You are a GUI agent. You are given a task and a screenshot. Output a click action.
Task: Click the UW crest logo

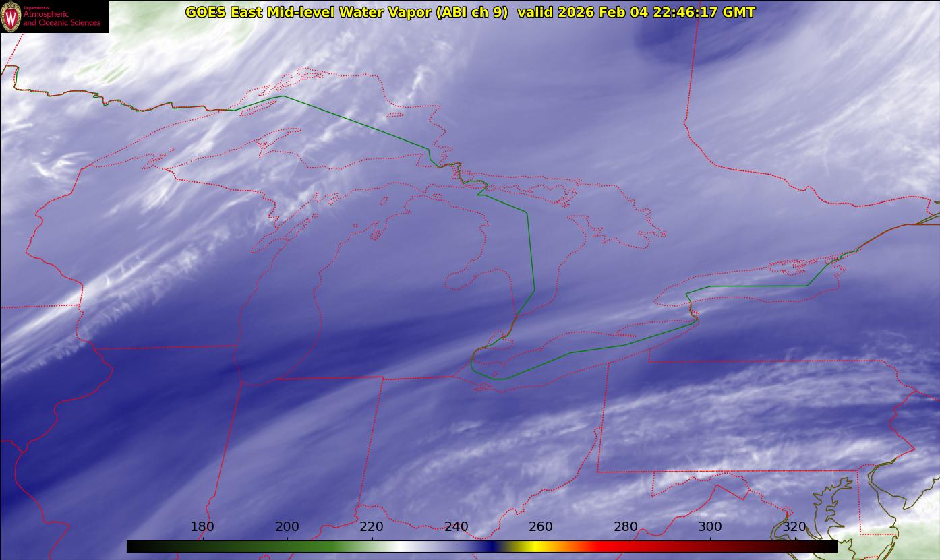click(x=11, y=17)
